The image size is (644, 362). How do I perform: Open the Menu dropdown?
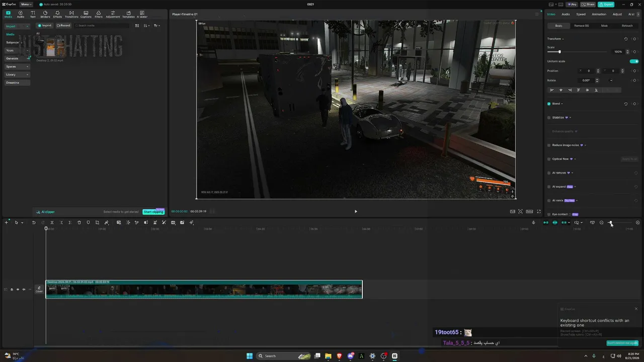point(26,4)
